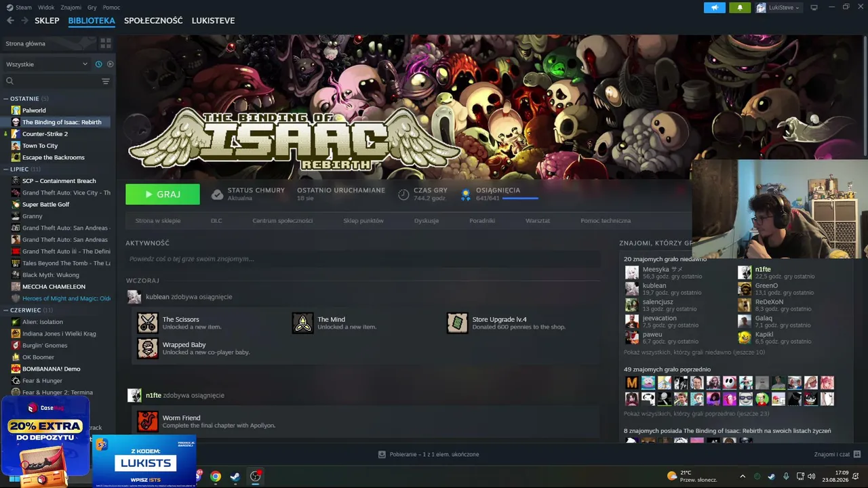Screen dimensions: 868x488
Task: Switch library to grid collections view
Action: [105, 43]
